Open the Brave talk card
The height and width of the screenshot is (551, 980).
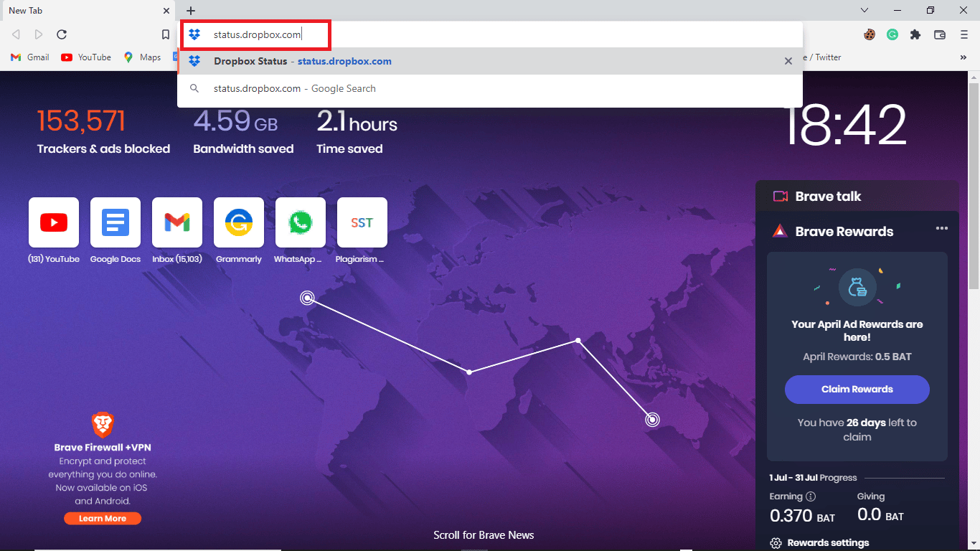pyautogui.click(x=857, y=196)
